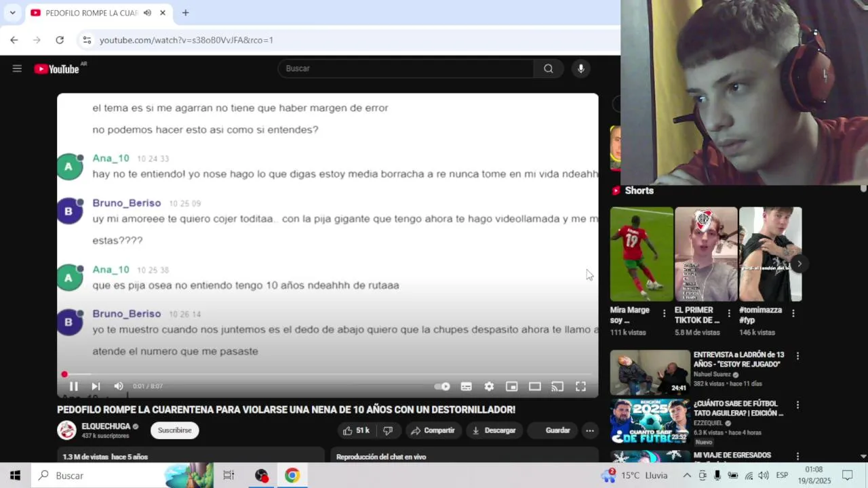This screenshot has height=488, width=868.
Task: Switch the ESP input language
Action: 782,476
